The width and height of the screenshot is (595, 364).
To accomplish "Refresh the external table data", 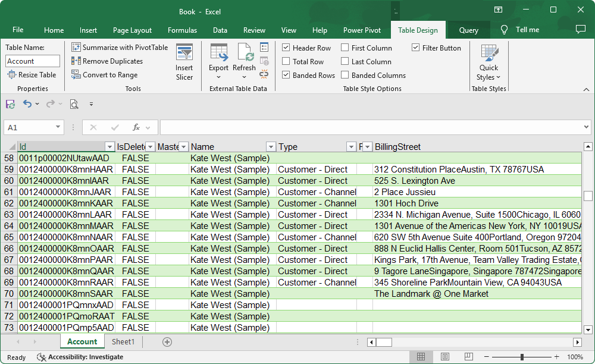I will tap(244, 57).
